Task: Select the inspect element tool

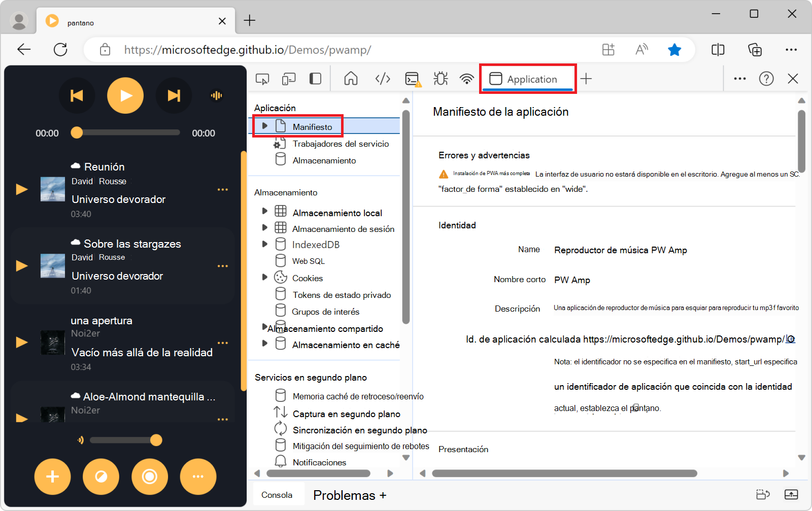Action: (x=262, y=79)
